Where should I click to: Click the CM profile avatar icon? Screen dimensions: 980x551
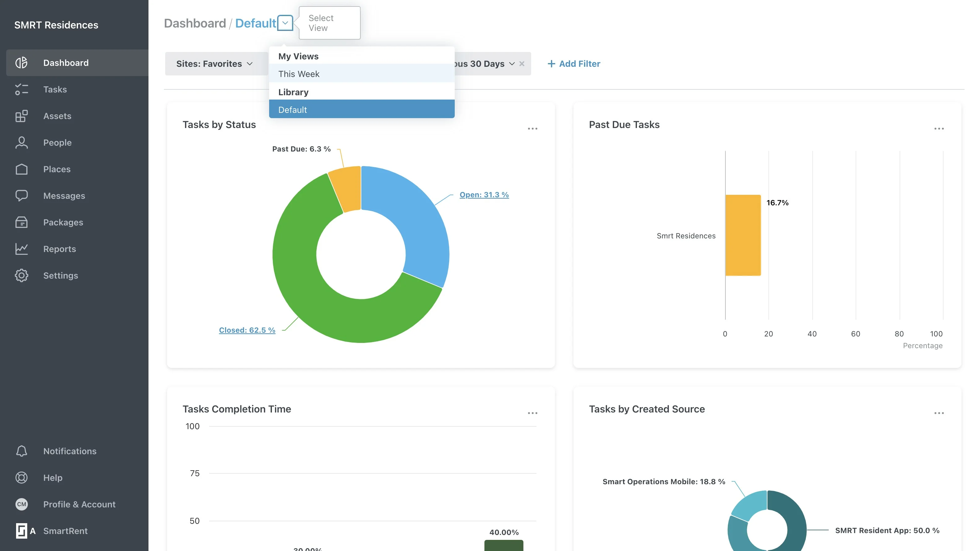click(21, 504)
